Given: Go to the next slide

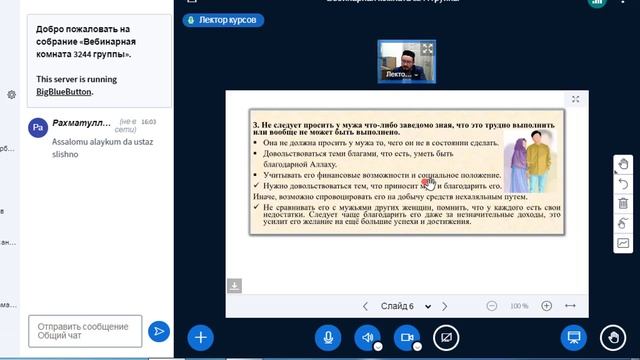Looking at the screenshot, I should coord(444,306).
